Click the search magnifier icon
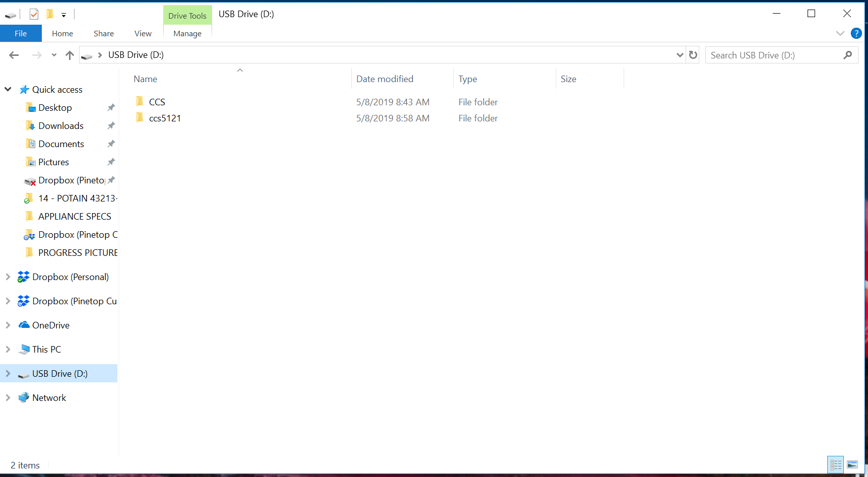The height and width of the screenshot is (477, 868). point(848,55)
